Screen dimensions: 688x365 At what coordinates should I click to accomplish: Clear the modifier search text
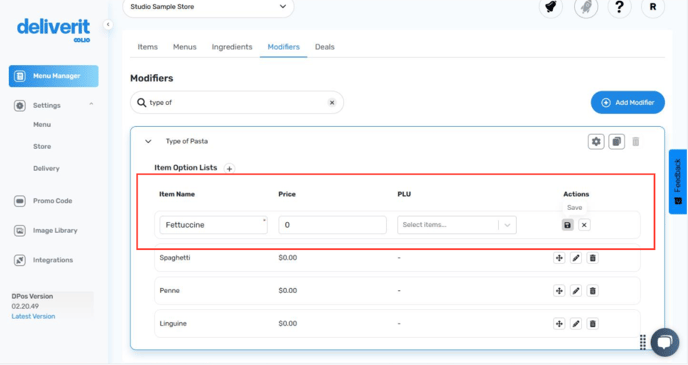[x=332, y=103]
